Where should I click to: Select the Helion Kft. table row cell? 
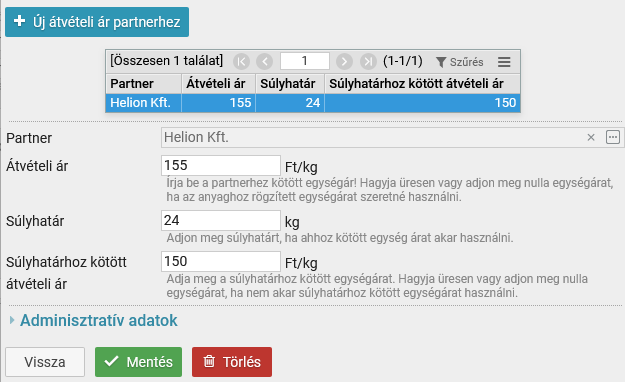pos(143,103)
